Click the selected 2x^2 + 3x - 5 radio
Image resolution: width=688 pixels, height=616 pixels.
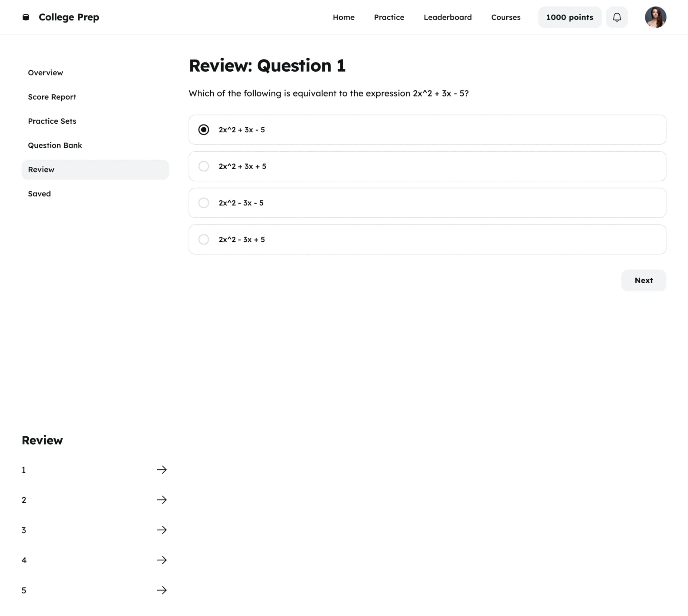coord(204,130)
